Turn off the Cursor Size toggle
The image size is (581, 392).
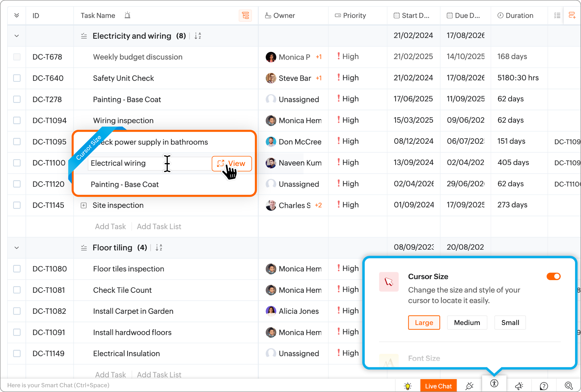[553, 276]
